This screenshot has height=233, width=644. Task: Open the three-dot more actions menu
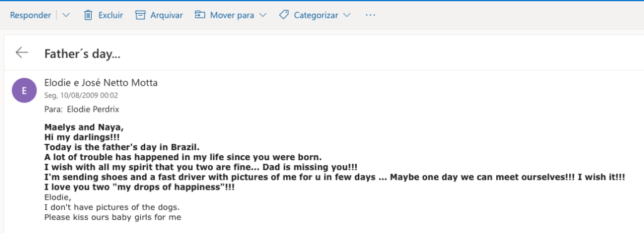[370, 15]
